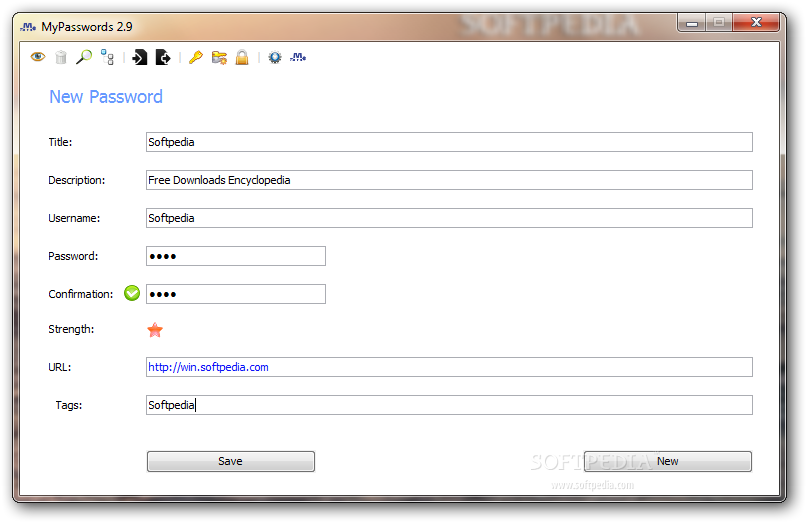Click the 'MyPasswords 2.9' title text
The image size is (807, 523).
(87, 27)
